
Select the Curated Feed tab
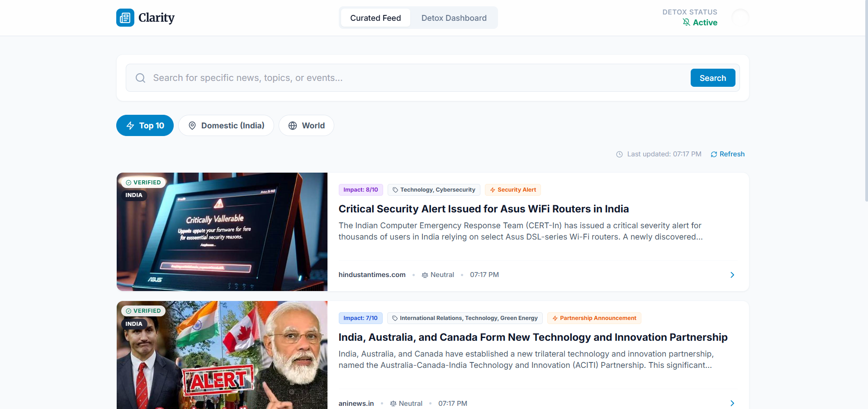(x=375, y=18)
